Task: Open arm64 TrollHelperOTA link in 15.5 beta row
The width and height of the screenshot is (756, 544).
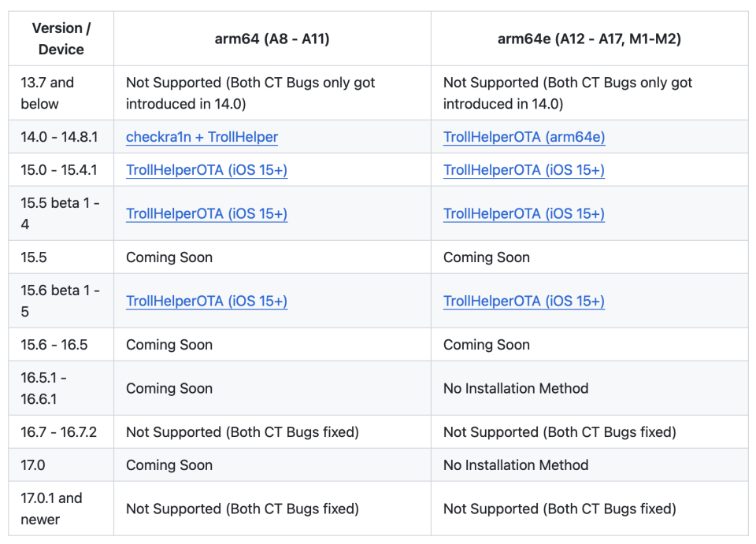Action: [206, 213]
